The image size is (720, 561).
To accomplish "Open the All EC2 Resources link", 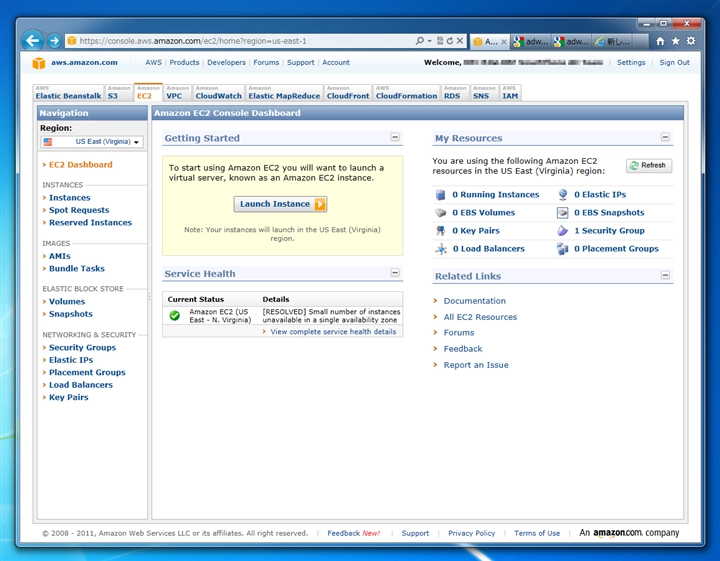I will pyautogui.click(x=480, y=317).
